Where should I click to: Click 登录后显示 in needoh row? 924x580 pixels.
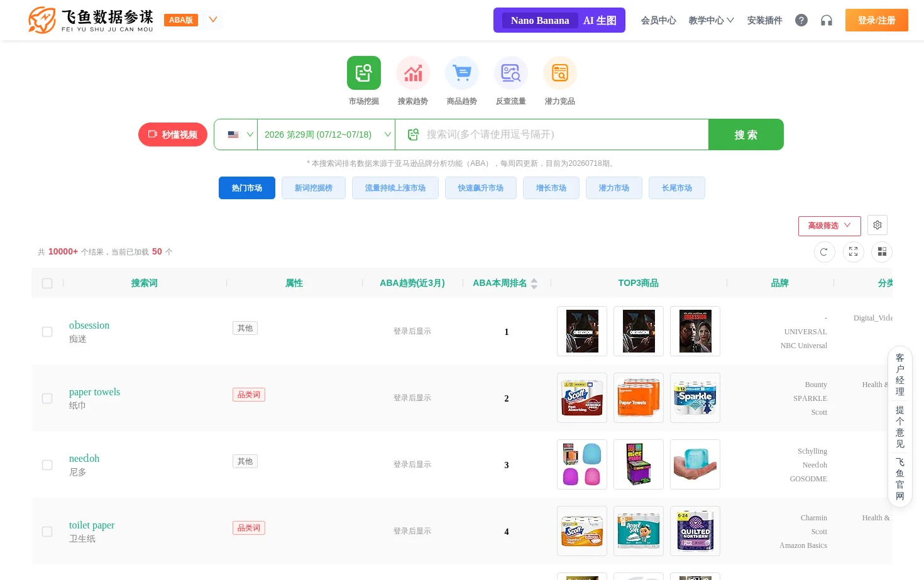tap(412, 464)
